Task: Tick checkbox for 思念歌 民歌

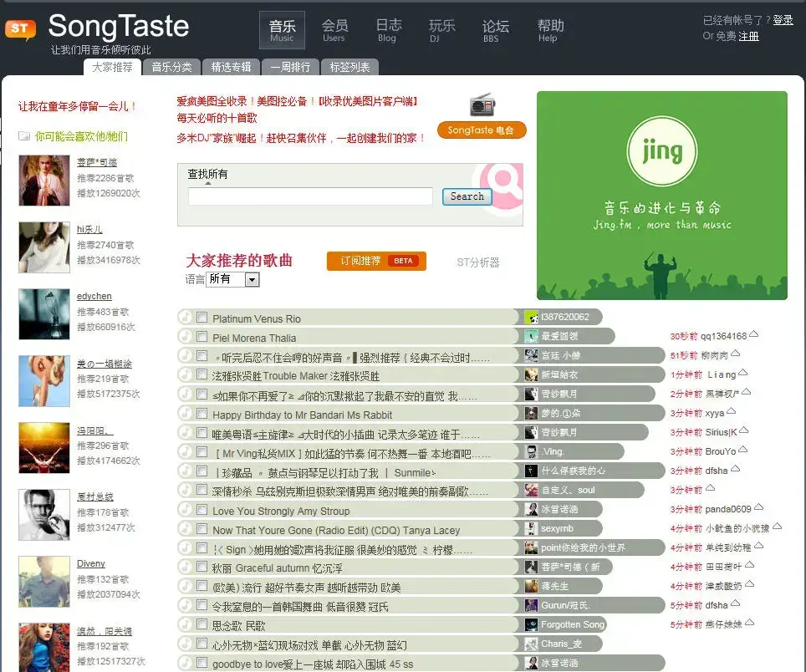Action: [202, 624]
